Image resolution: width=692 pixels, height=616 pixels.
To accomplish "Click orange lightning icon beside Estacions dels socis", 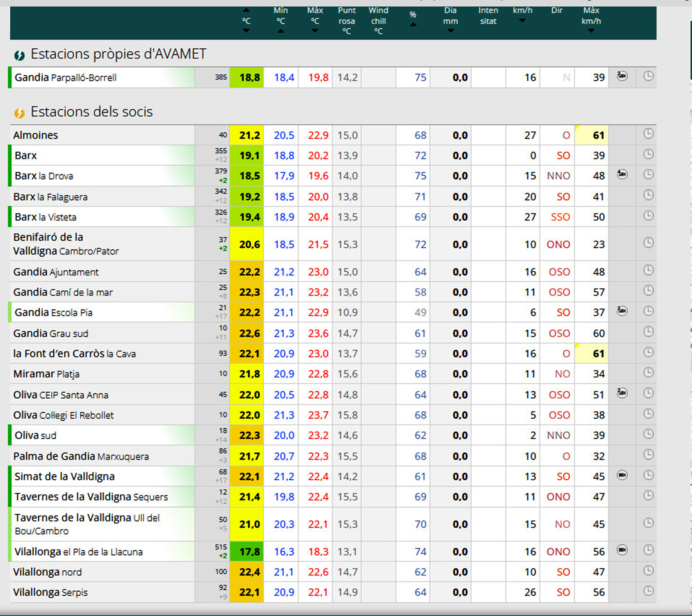I will pos(20,113).
